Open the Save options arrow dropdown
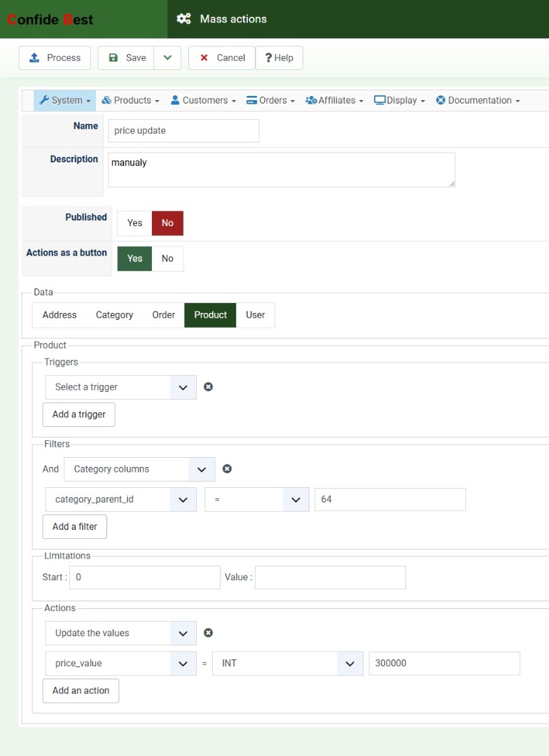This screenshot has height=756, width=549. (167, 58)
